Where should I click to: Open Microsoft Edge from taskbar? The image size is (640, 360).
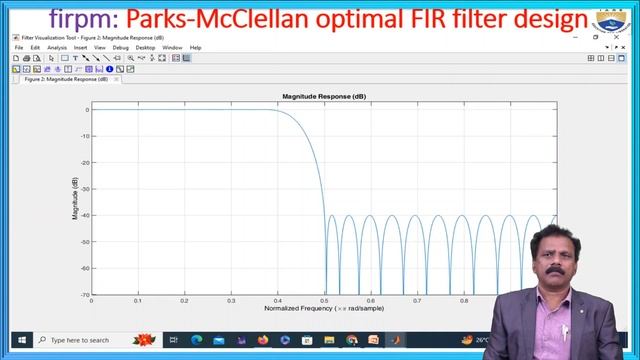tap(196, 340)
